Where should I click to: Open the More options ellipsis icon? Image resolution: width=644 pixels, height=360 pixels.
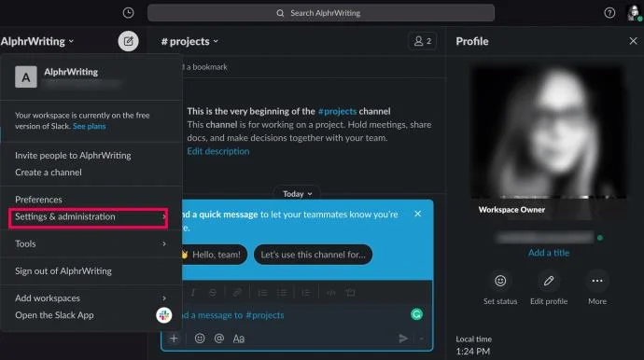click(x=597, y=281)
